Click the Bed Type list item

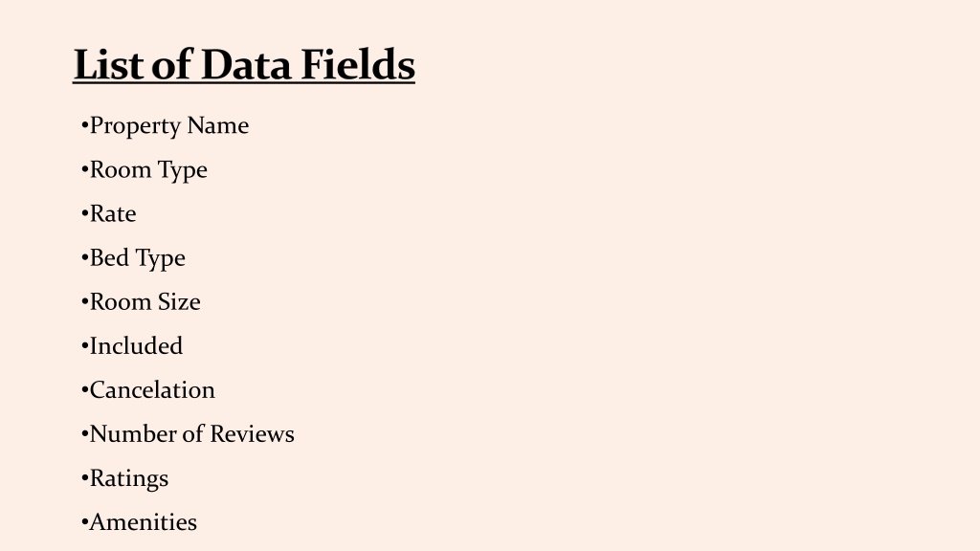coord(133,258)
